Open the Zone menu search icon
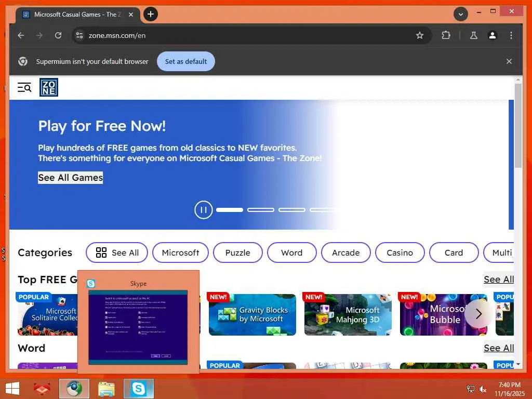Image resolution: width=532 pixels, height=399 pixels. click(x=24, y=87)
